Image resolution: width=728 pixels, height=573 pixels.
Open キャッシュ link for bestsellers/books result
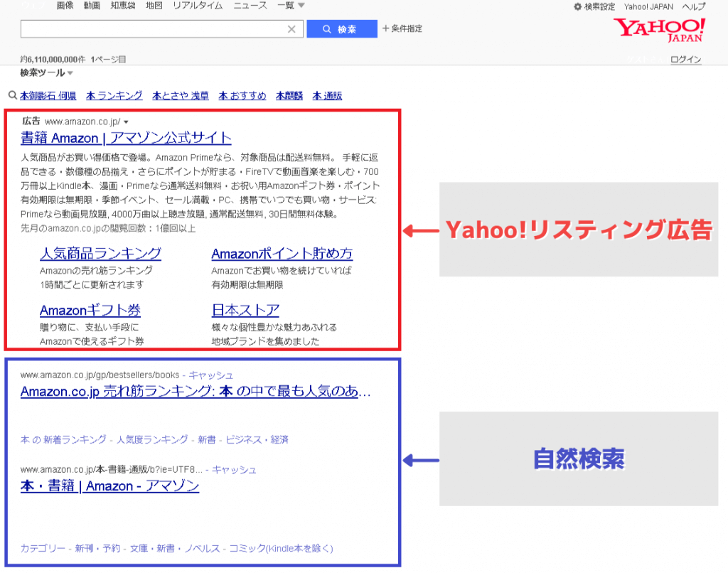tap(211, 375)
